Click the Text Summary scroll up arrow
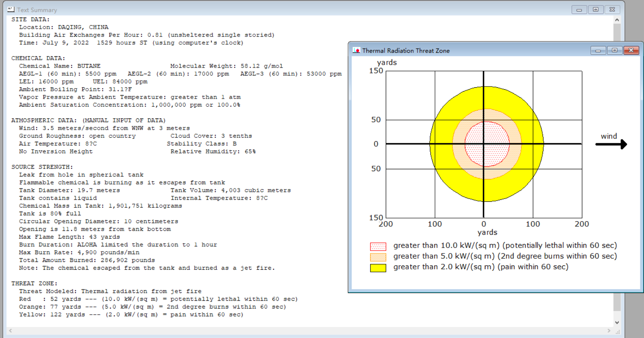Viewport: 644px width, 338px height. point(617,20)
